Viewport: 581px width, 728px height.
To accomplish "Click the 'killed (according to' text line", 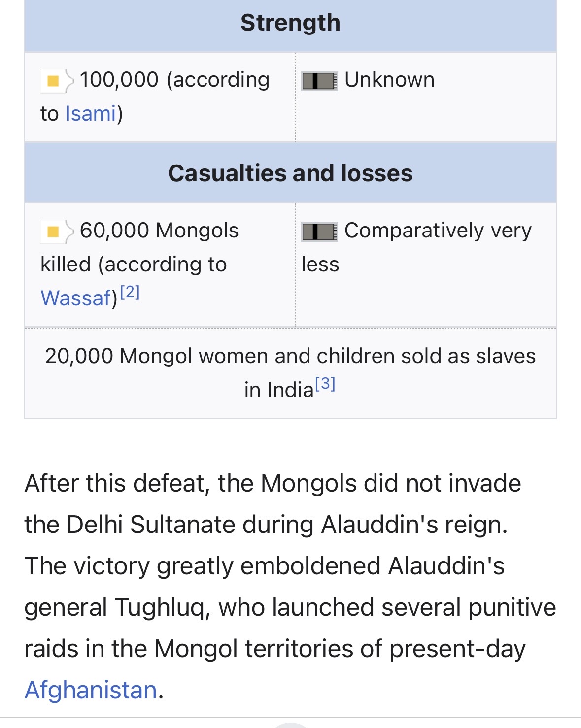I will click(134, 265).
